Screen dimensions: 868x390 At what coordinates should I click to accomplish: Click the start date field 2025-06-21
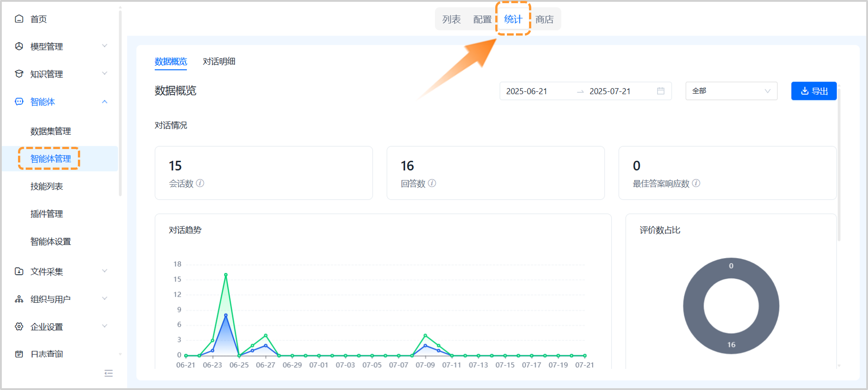pyautogui.click(x=527, y=91)
